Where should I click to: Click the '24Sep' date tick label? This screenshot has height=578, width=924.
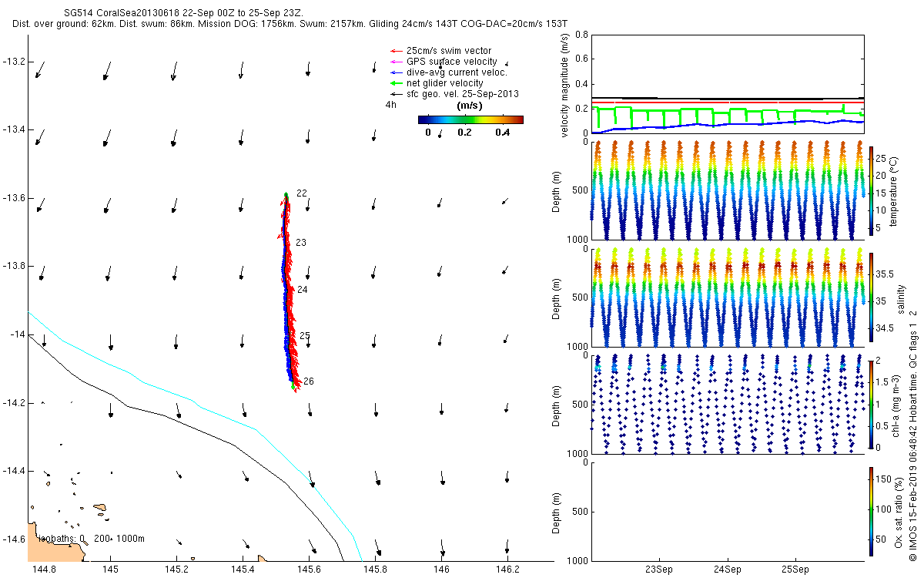(x=728, y=570)
